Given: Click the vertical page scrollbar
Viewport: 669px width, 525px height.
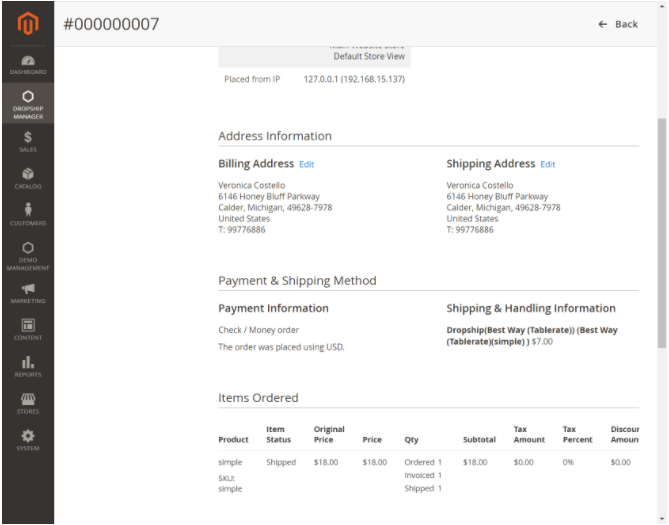Looking at the screenshot, I should pos(661,233).
